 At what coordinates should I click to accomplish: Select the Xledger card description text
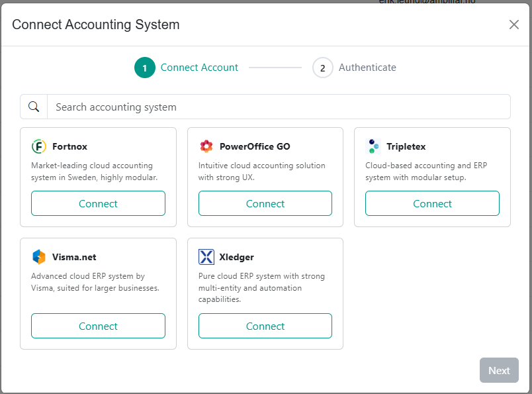[x=261, y=287]
